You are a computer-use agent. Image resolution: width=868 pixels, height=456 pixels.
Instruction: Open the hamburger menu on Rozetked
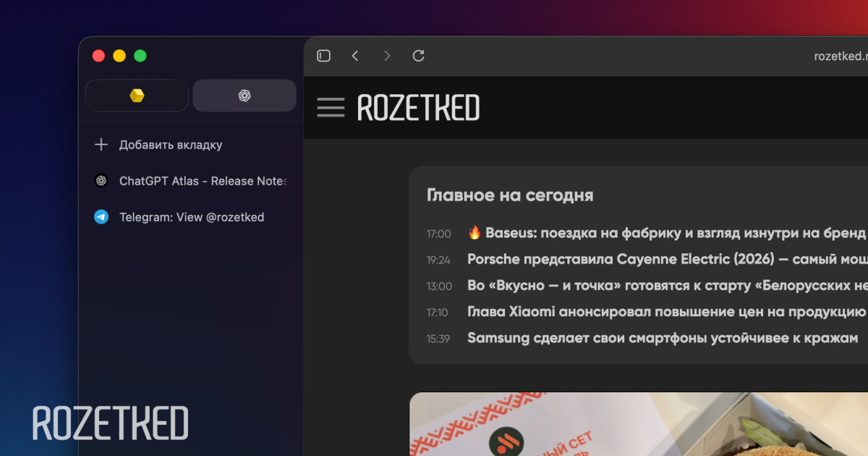click(331, 108)
